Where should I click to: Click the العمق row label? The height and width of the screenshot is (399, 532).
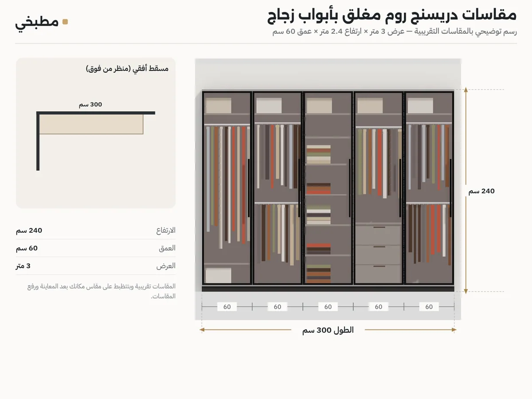[x=167, y=248]
